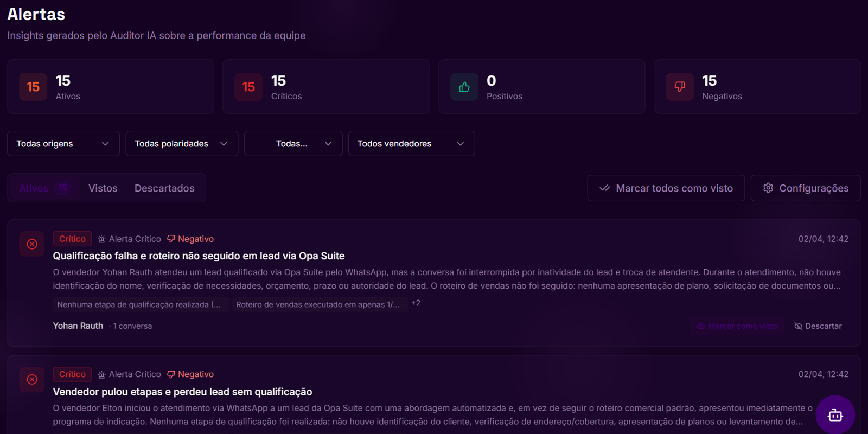Click the red 15 badge on Críticos card
Screen dimensions: 868x434
tap(248, 87)
